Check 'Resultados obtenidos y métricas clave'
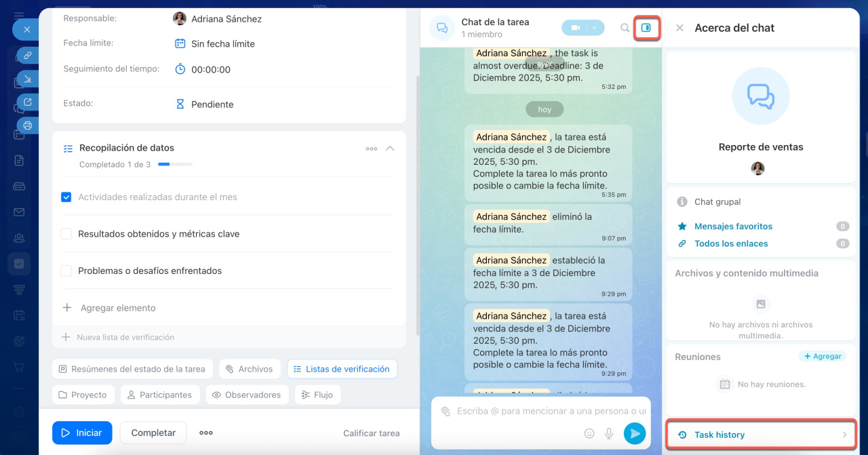The image size is (868, 455). point(66,234)
